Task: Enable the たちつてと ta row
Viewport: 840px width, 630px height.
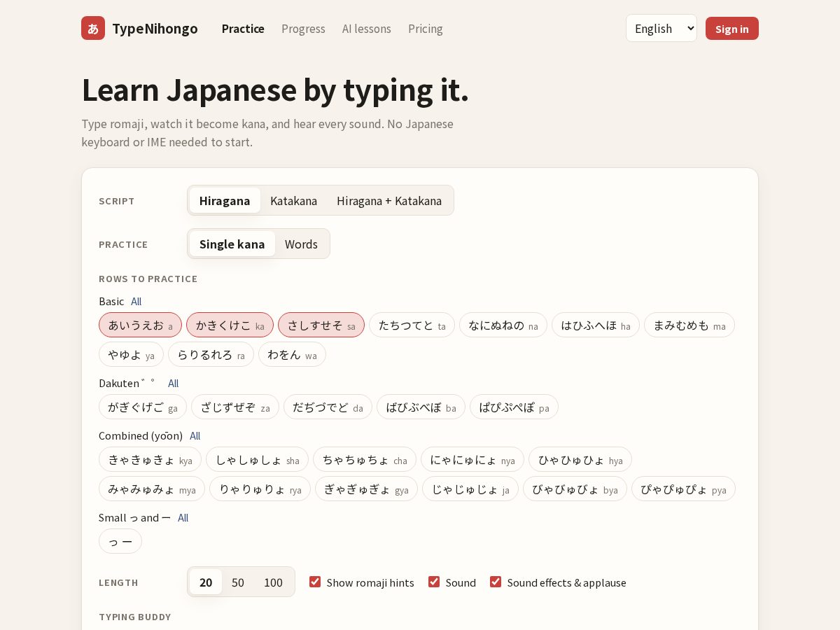Action: [x=412, y=325]
